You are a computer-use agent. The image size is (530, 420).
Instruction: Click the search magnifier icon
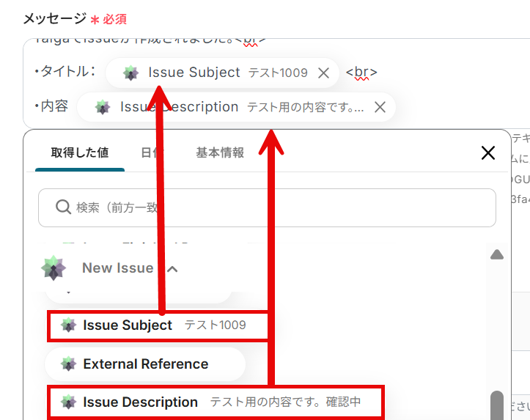[63, 207]
